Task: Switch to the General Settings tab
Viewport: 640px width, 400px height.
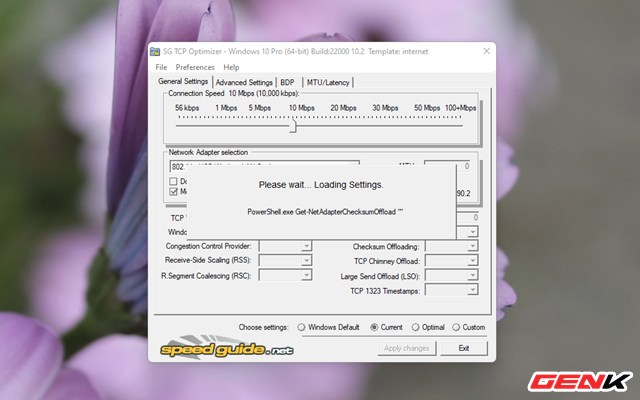Action: pos(183,81)
